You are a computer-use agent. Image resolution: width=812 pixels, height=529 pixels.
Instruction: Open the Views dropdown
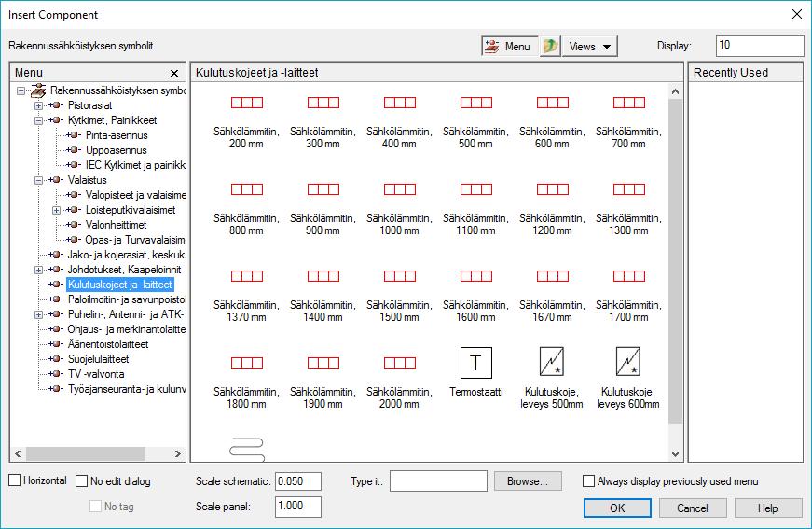[x=590, y=46]
